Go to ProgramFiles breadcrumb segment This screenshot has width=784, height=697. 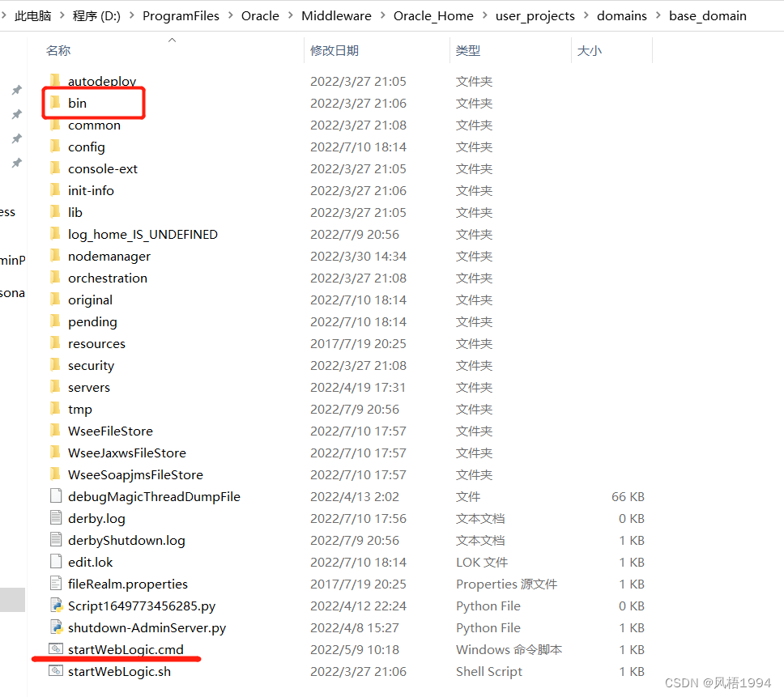[181, 16]
